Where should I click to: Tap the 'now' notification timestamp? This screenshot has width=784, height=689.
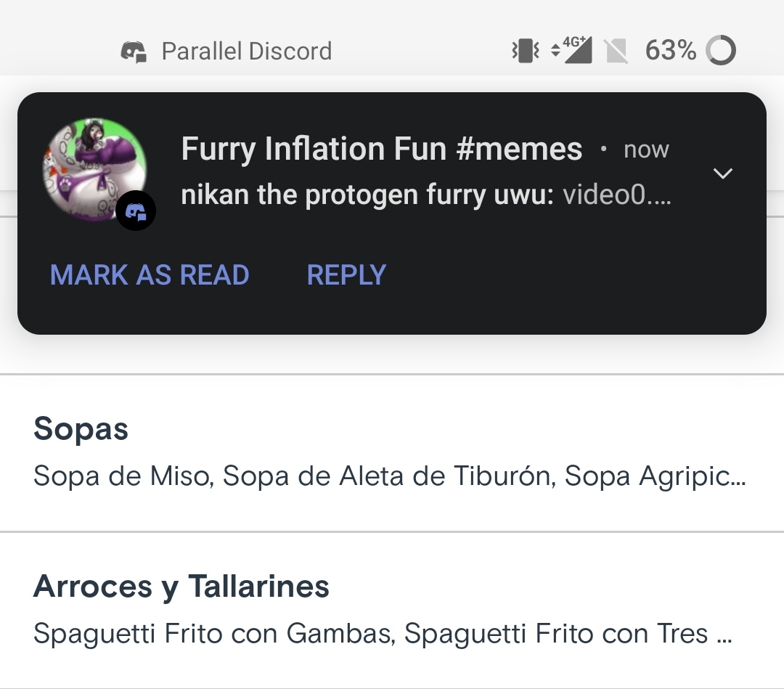pos(646,150)
